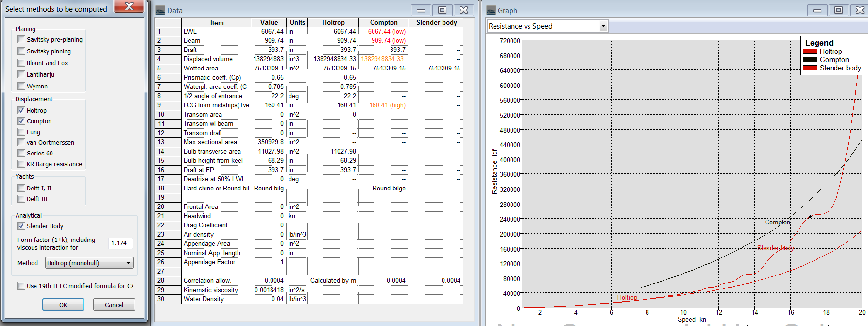868x326 pixels.
Task: Click the Air density row label
Action: (216, 235)
